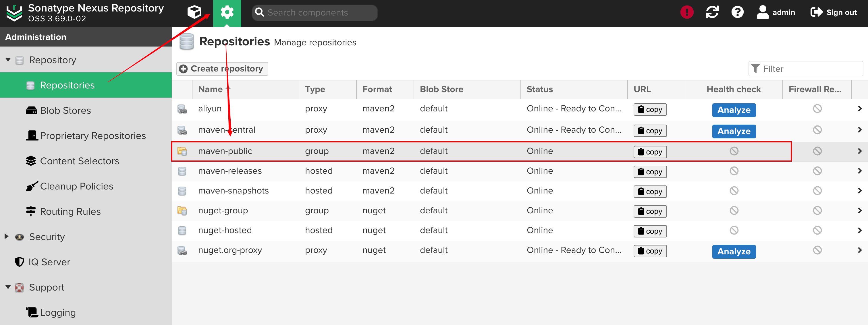
Task: Open Blob Stores in sidebar
Action: tap(65, 111)
